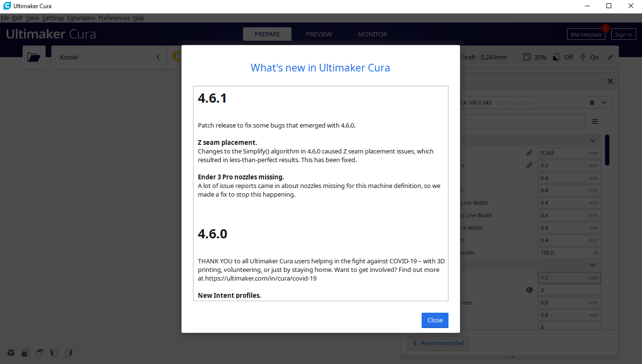The image size is (642, 364).
Task: Open the Preferences menu
Action: click(x=114, y=18)
